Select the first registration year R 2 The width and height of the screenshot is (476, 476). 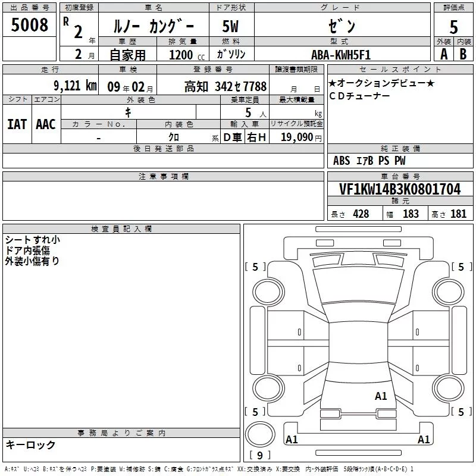tap(74, 28)
